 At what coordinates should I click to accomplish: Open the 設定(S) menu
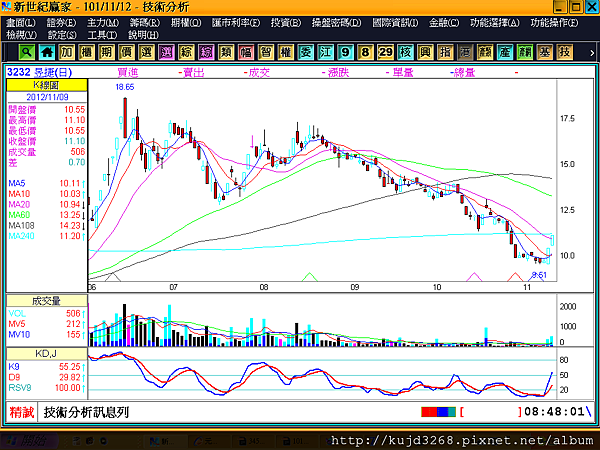click(x=62, y=35)
